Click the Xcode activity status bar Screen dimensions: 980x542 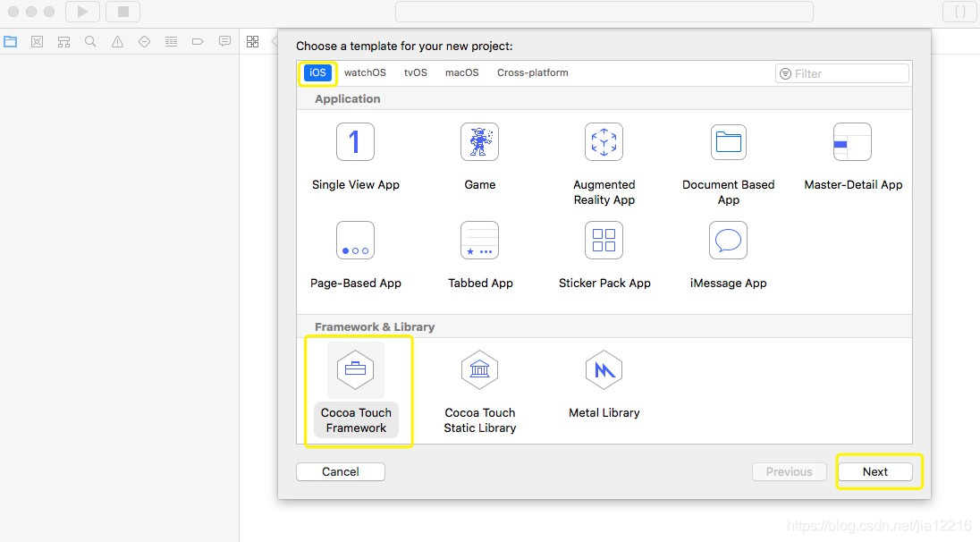pos(604,12)
